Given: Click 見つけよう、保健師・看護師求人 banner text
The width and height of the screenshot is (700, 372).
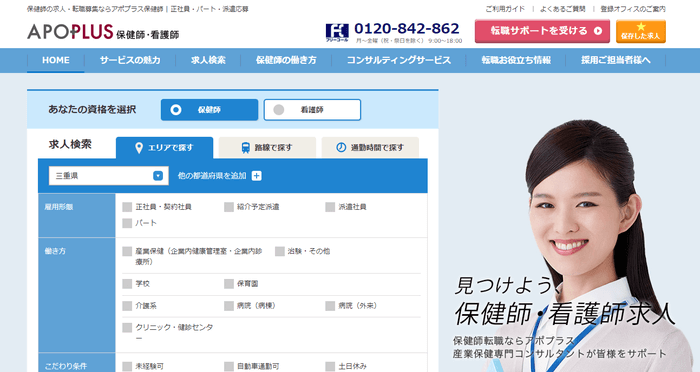Looking at the screenshot, I should (564, 301).
